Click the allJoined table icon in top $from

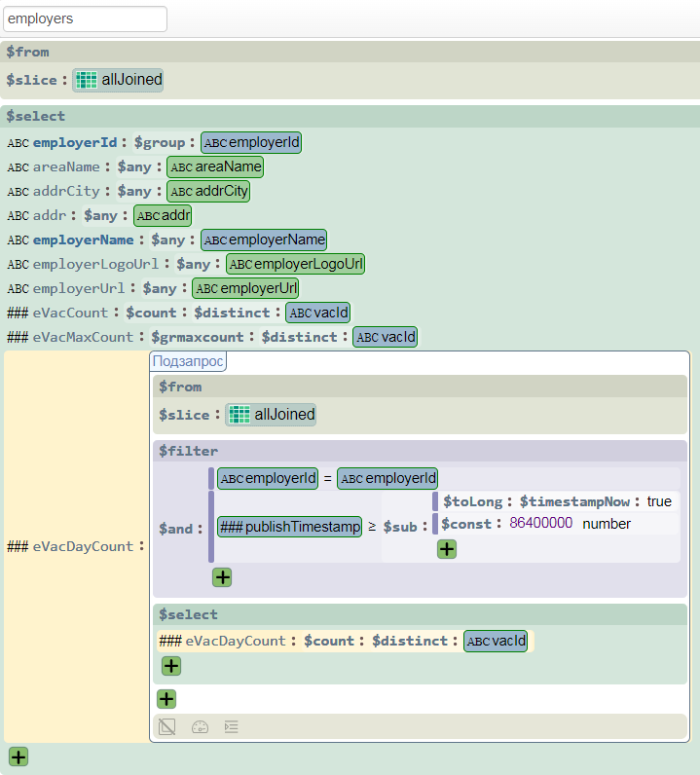(x=87, y=80)
